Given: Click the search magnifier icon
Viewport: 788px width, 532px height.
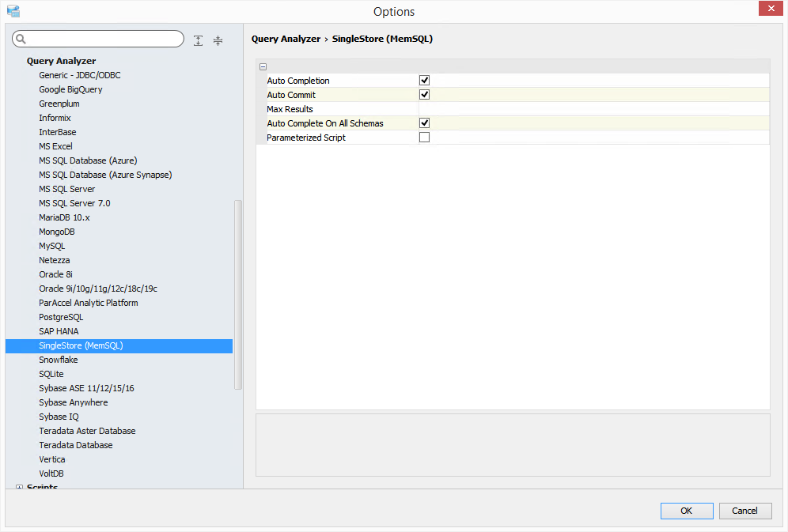Looking at the screenshot, I should pyautogui.click(x=21, y=40).
